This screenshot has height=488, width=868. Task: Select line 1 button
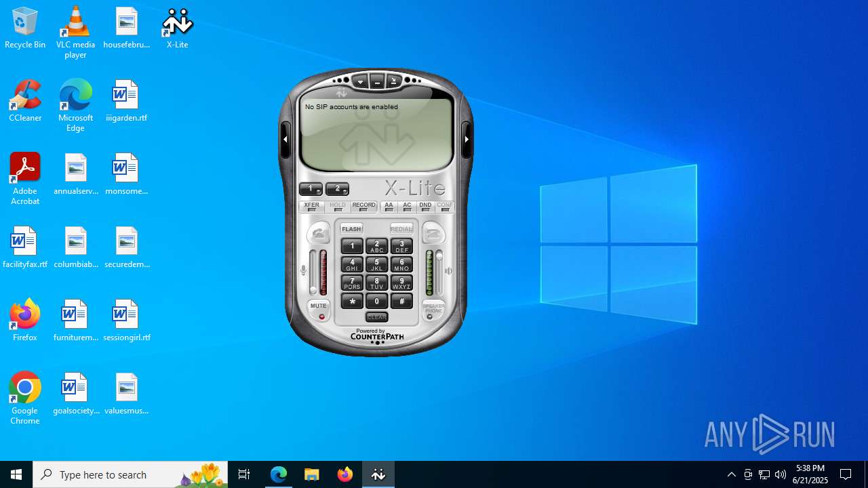click(x=311, y=188)
